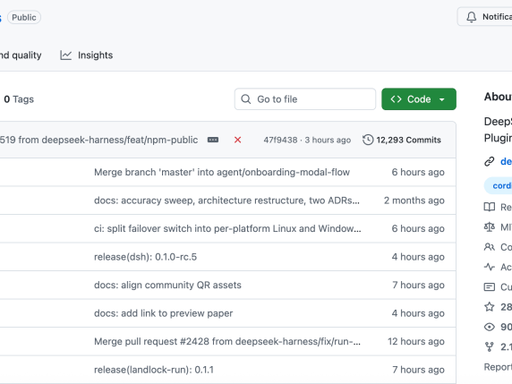
Task: Open latest commit from deepseek-harness/feat/npm-public
Action: coord(99,140)
